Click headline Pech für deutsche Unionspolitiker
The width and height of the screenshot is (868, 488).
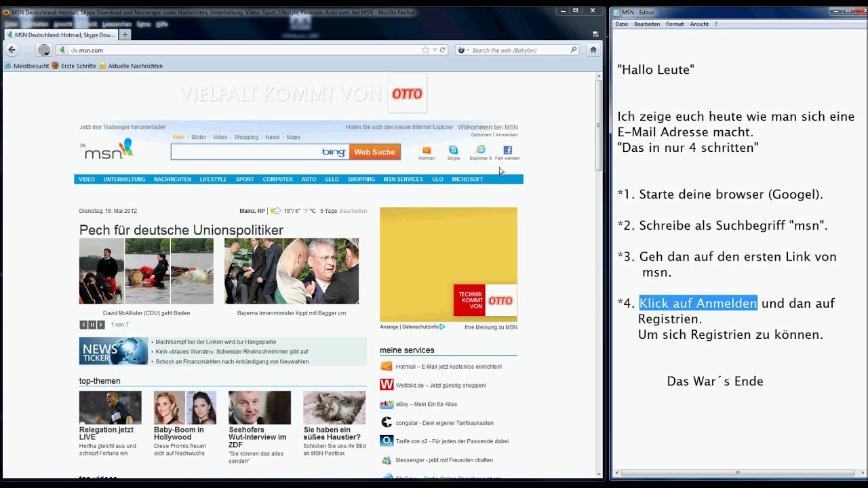click(181, 230)
